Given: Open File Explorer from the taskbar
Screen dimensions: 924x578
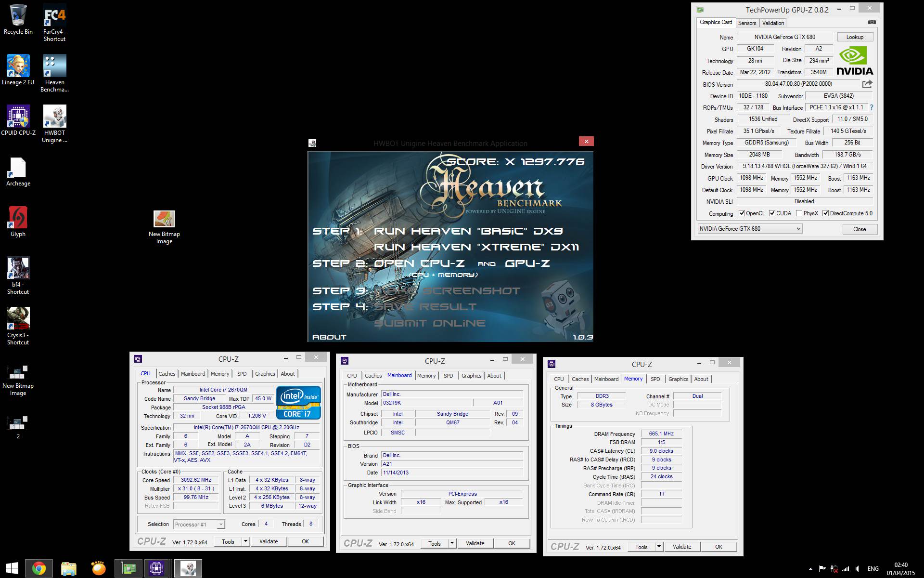Looking at the screenshot, I should tap(69, 568).
